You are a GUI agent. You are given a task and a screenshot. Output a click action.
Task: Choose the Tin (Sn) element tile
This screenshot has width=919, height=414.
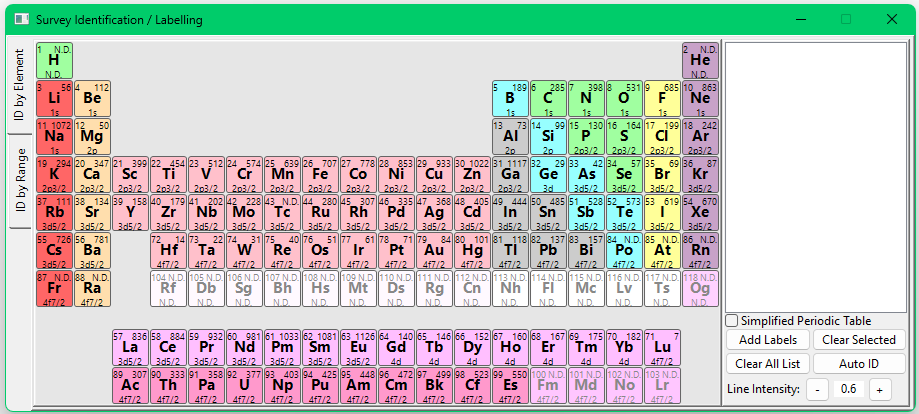pyautogui.click(x=549, y=213)
